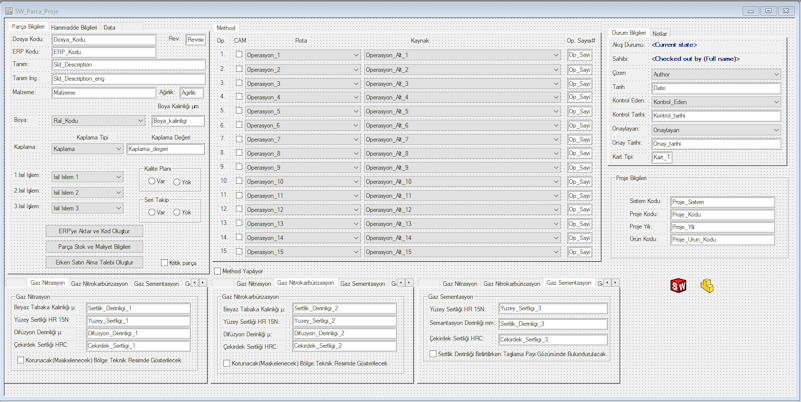Click the Agirlik weight input field
The height and width of the screenshot is (402, 801).
click(x=192, y=93)
